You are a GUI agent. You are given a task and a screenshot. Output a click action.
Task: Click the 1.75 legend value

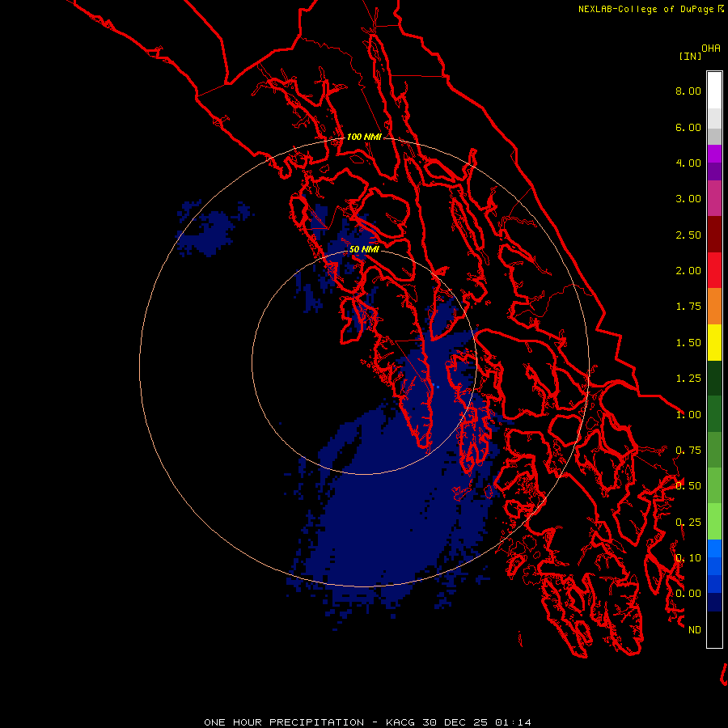(688, 307)
